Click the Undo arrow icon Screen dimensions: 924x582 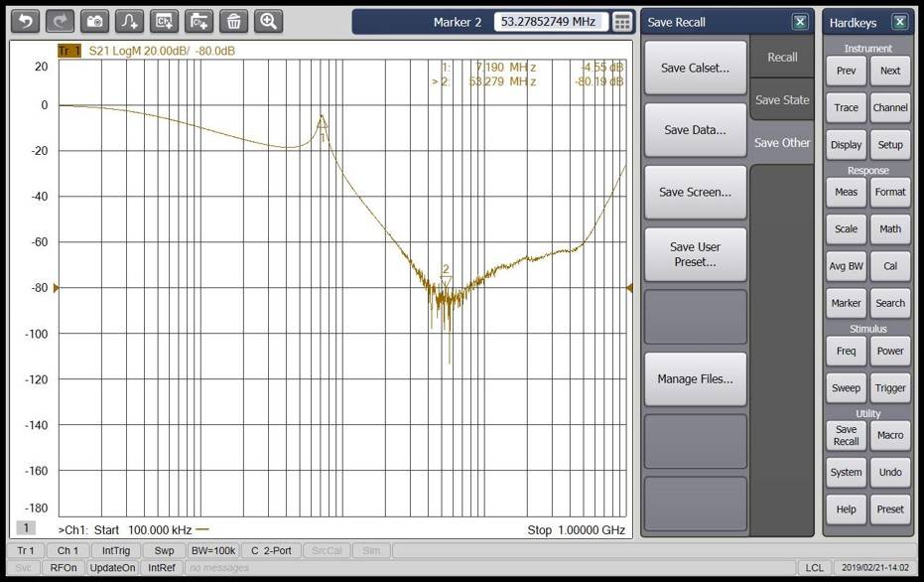pyautogui.click(x=26, y=21)
